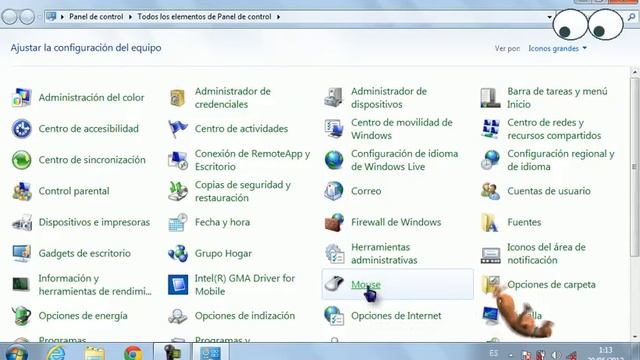Open Copias de seguridad y restauración icon

coord(178,191)
